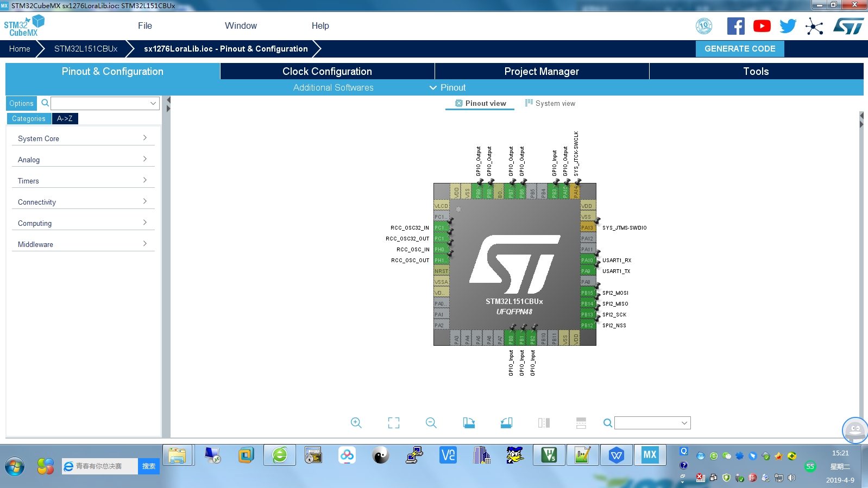Click the PA2 pin on the chip
868x488 pixels.
coord(441,325)
